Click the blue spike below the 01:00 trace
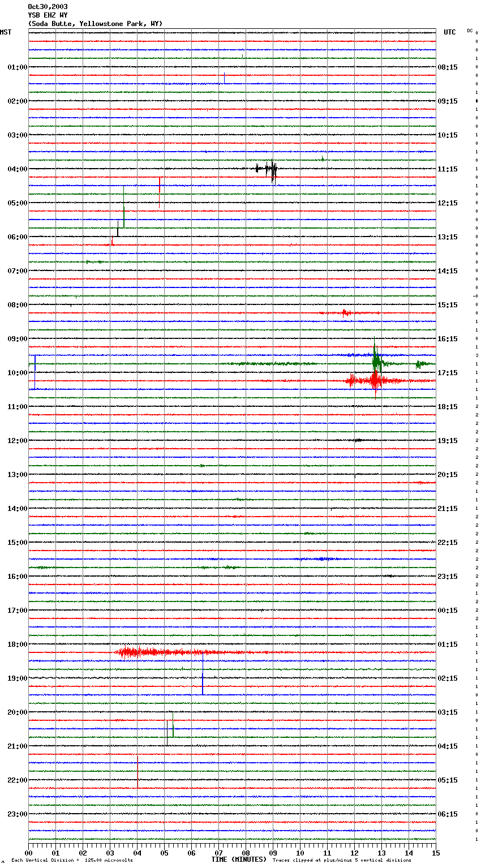 pos(224,78)
